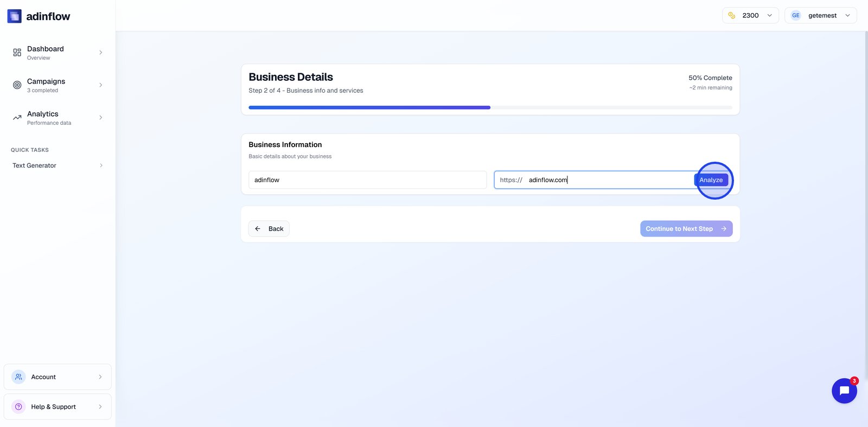Click the coins credits icon
The height and width of the screenshot is (427, 868).
(x=732, y=16)
